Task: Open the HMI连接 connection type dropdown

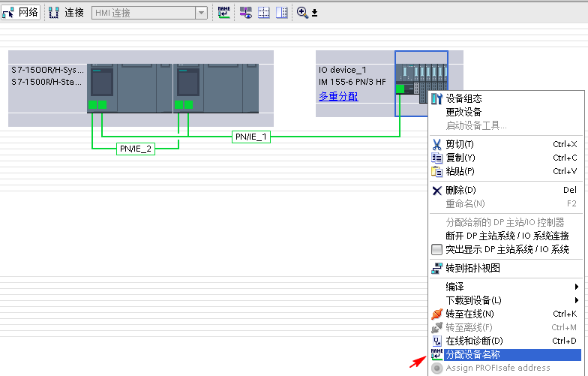Action: click(201, 13)
